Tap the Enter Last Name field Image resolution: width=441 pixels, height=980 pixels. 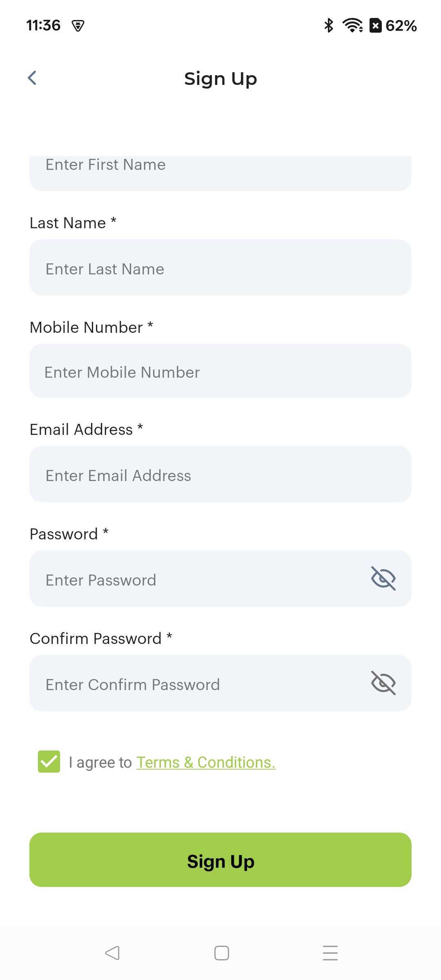(220, 268)
